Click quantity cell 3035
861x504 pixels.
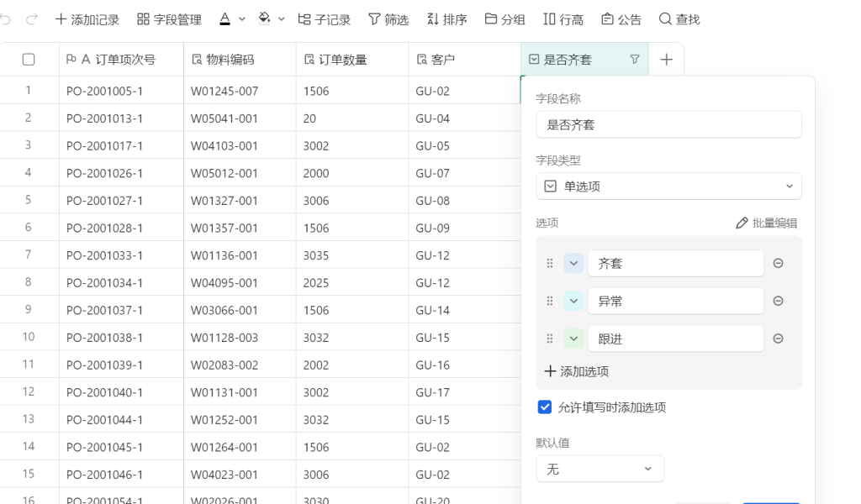(x=352, y=255)
